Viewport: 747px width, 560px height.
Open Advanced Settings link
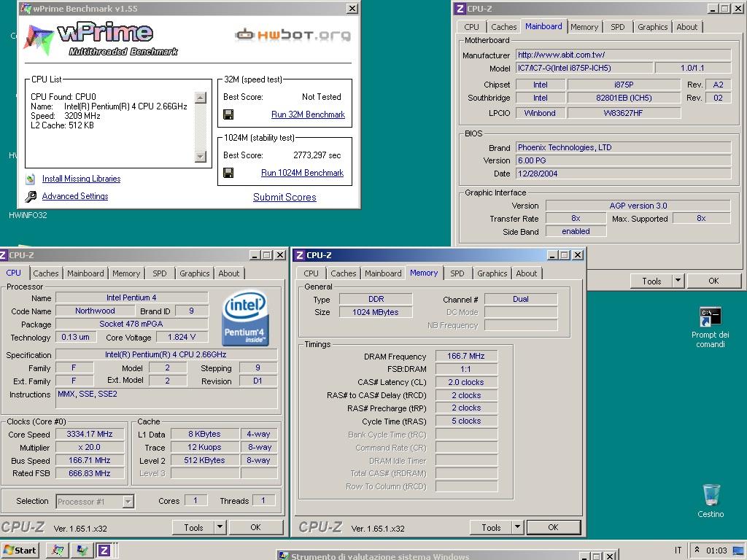(75, 196)
